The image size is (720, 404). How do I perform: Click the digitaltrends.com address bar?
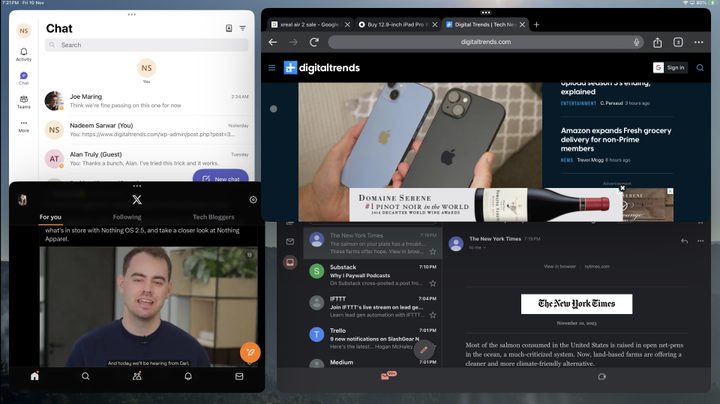coord(486,42)
